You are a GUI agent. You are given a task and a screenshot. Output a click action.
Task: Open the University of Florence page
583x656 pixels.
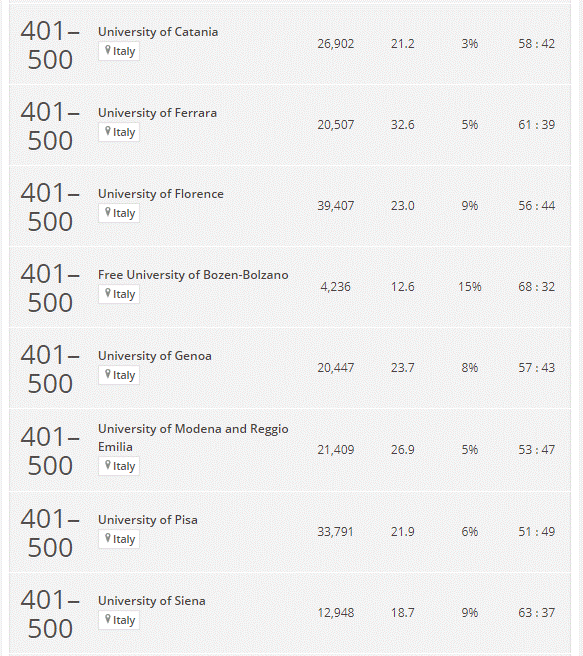(161, 194)
